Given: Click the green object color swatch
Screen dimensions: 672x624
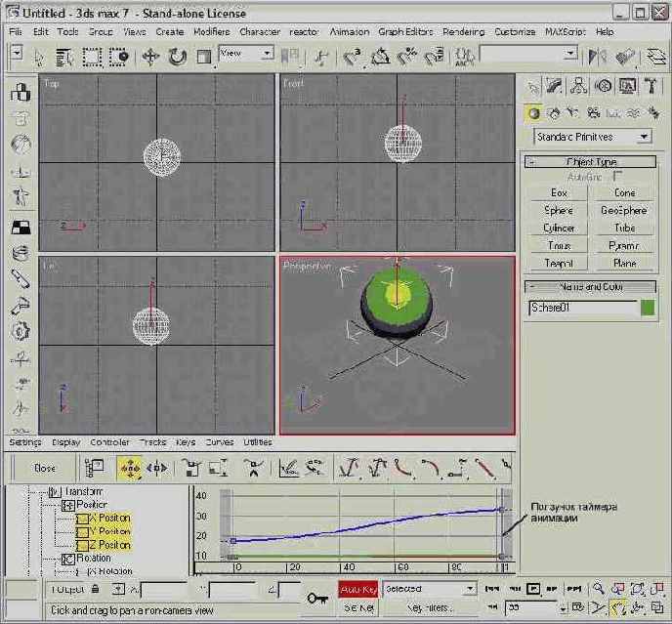Looking at the screenshot, I should pyautogui.click(x=648, y=308).
